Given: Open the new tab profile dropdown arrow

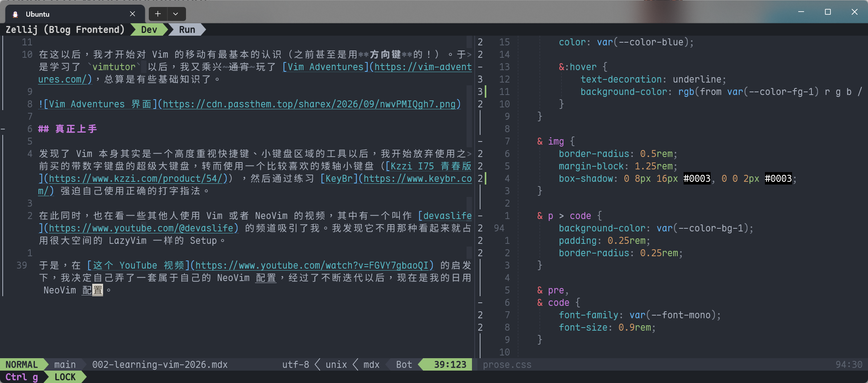Looking at the screenshot, I should [x=176, y=14].
